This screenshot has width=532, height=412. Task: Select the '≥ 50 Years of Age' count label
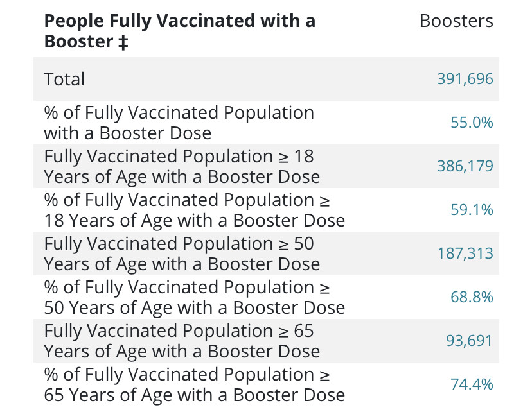181,253
